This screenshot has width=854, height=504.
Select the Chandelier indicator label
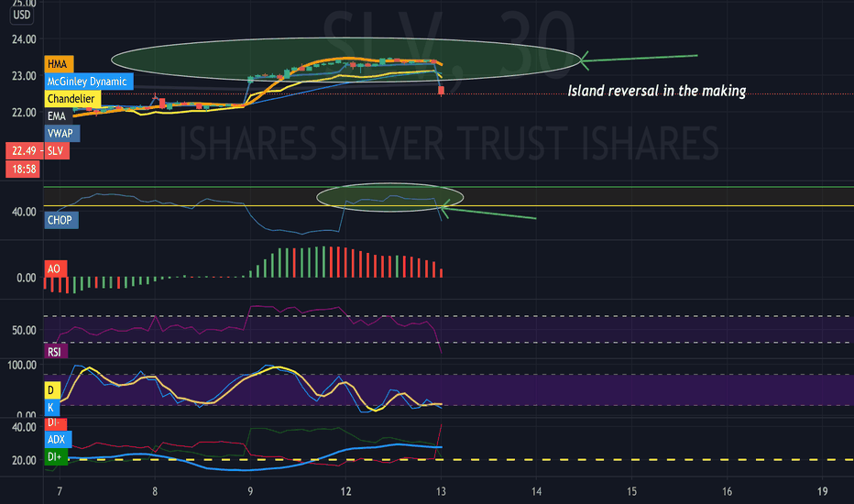pyautogui.click(x=72, y=99)
